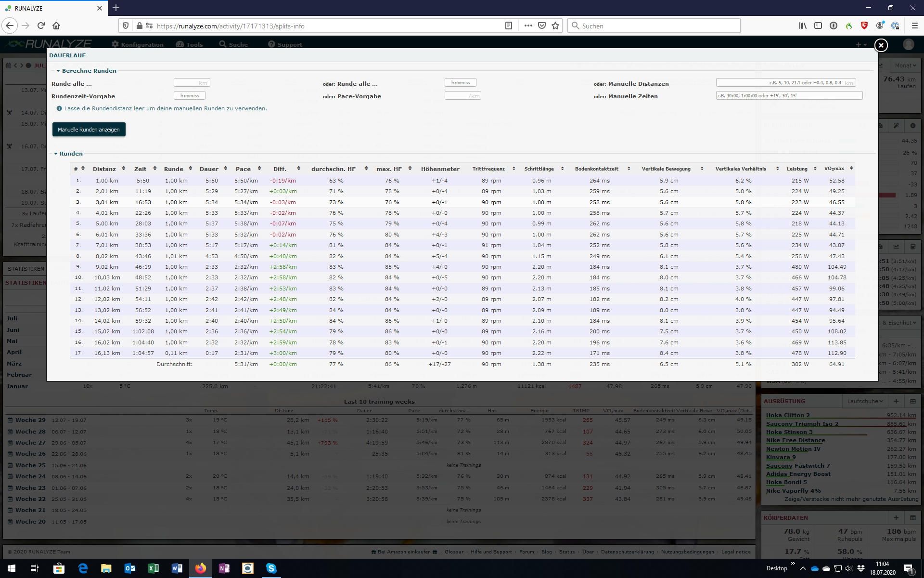Click the Manuelle Runden anzeigen button
The height and width of the screenshot is (578, 924).
tap(89, 130)
